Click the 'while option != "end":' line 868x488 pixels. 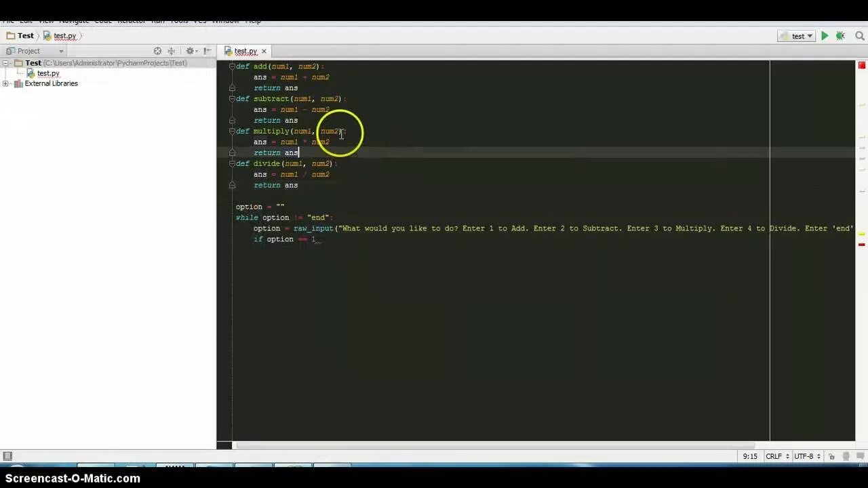(x=284, y=218)
